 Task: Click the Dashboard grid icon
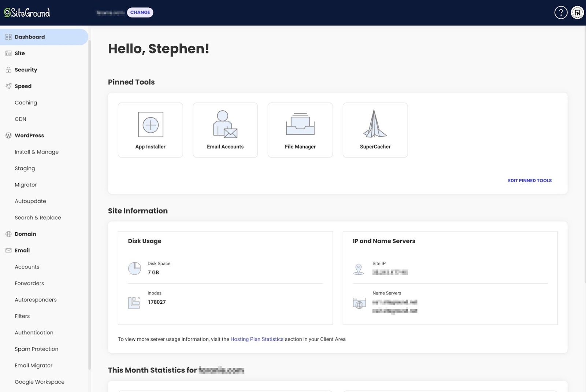click(8, 37)
